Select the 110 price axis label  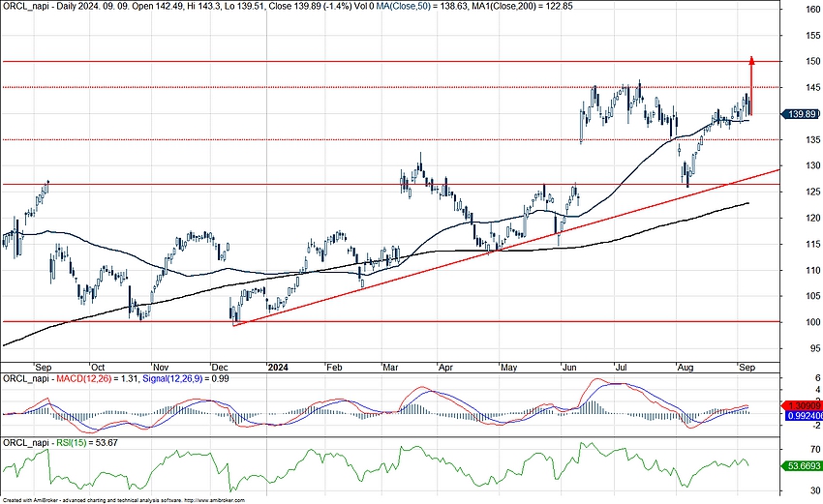point(813,271)
